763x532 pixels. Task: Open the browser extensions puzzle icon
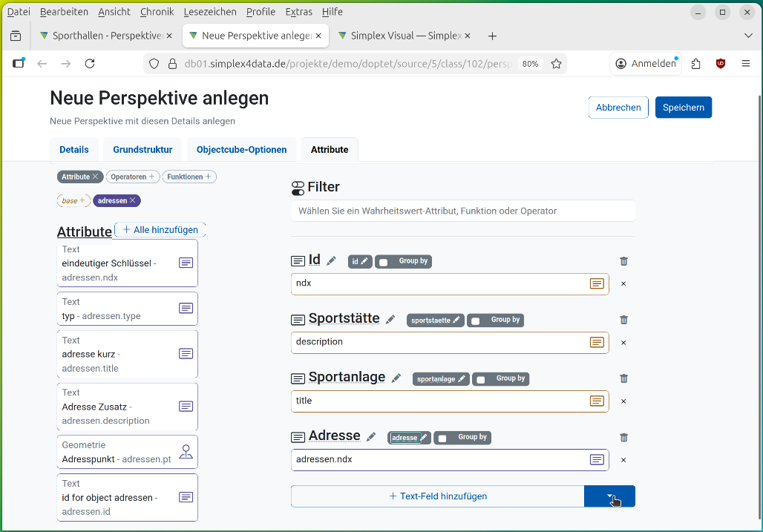pyautogui.click(x=695, y=64)
